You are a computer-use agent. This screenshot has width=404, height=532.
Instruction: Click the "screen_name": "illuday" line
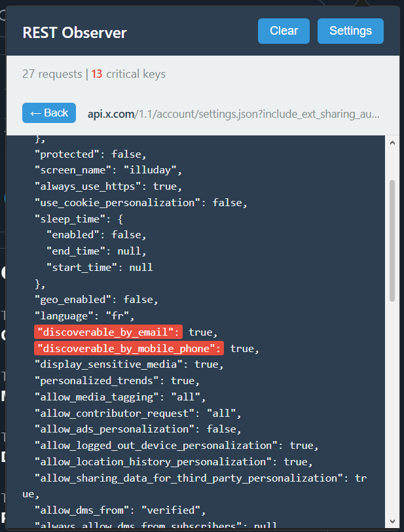(x=108, y=170)
